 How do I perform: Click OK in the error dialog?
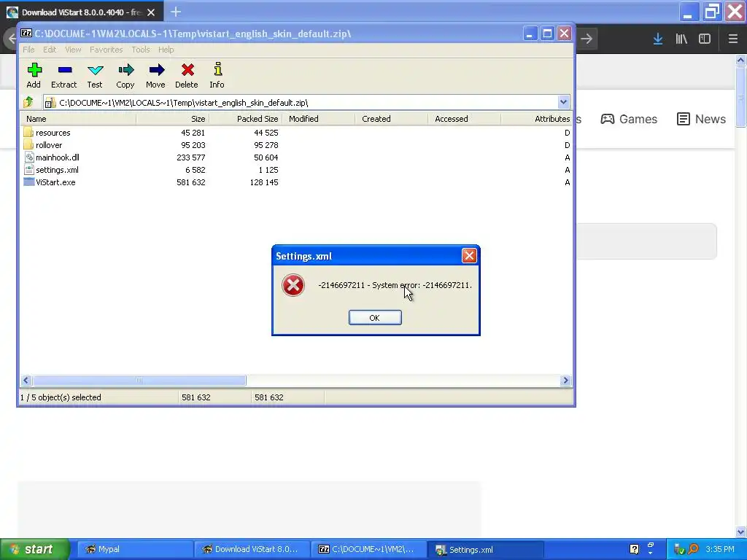click(x=375, y=318)
